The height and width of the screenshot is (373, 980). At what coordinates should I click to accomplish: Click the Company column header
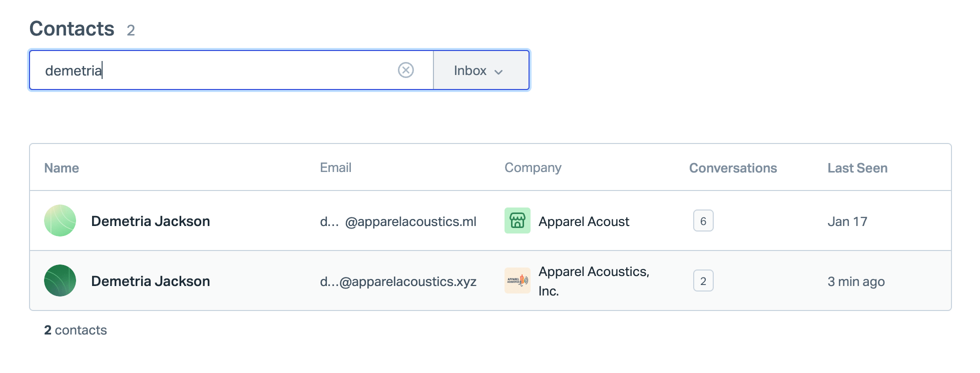533,167
